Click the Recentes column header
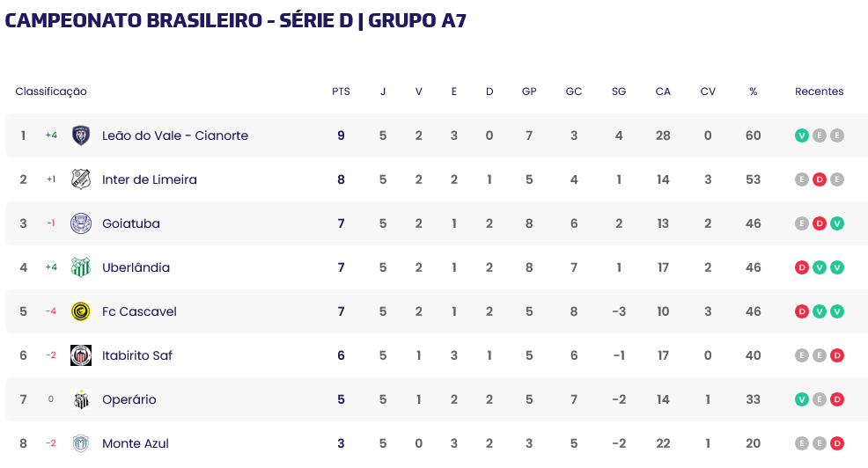 (820, 91)
